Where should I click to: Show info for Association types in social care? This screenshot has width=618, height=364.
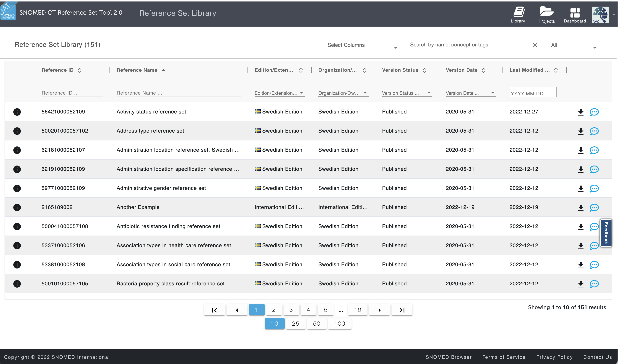(17, 265)
